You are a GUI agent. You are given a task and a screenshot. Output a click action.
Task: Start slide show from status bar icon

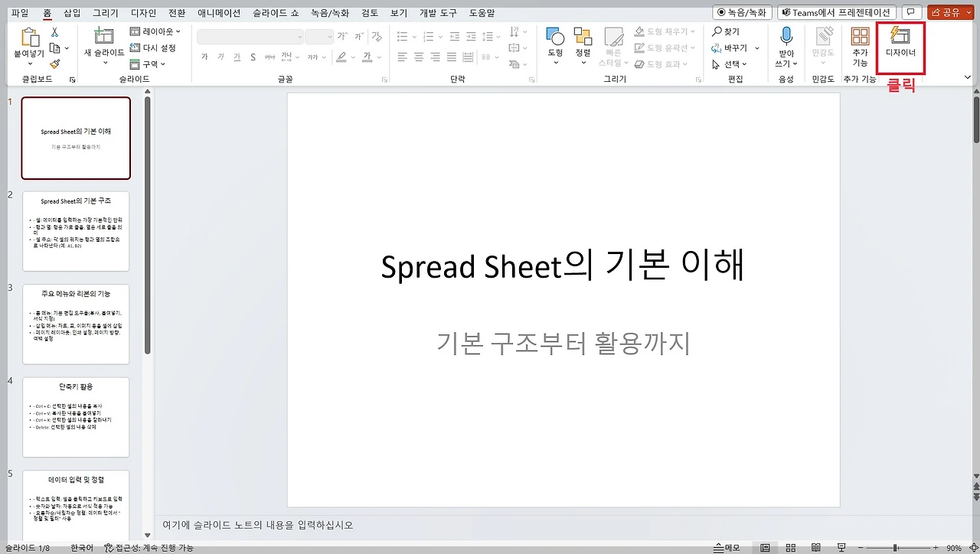(843, 548)
